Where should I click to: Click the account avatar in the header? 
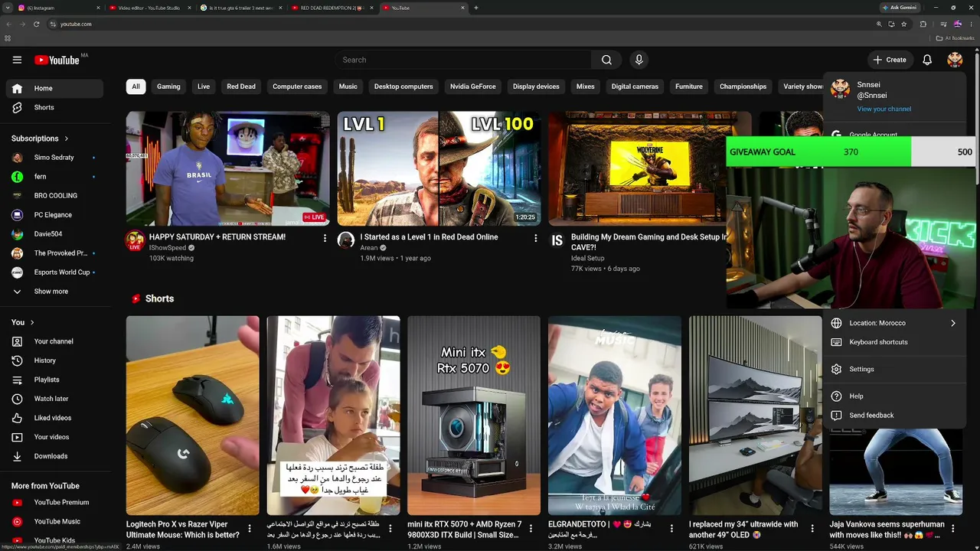955,60
